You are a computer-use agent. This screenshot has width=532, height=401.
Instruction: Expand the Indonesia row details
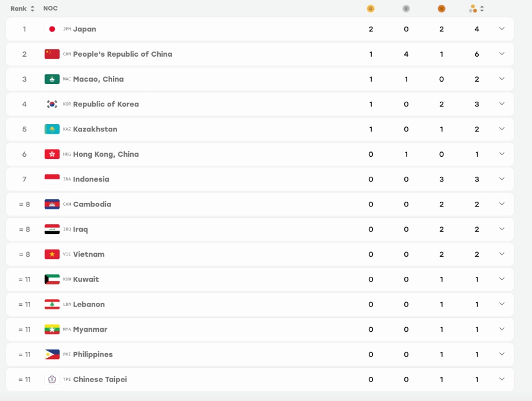coord(502,179)
